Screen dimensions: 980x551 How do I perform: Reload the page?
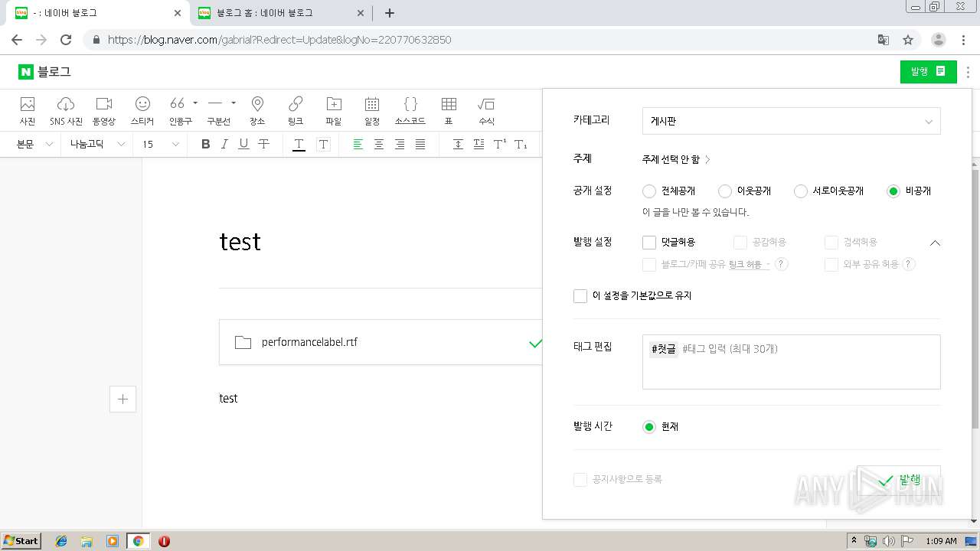(66, 40)
